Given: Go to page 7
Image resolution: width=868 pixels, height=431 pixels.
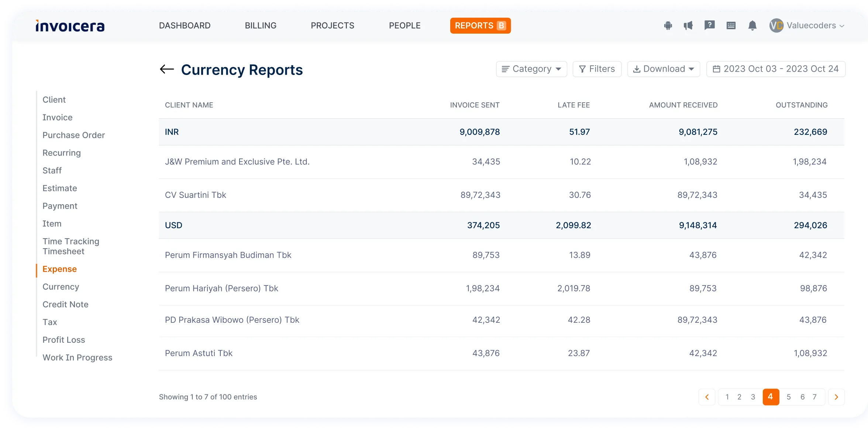Looking at the screenshot, I should 814,397.
